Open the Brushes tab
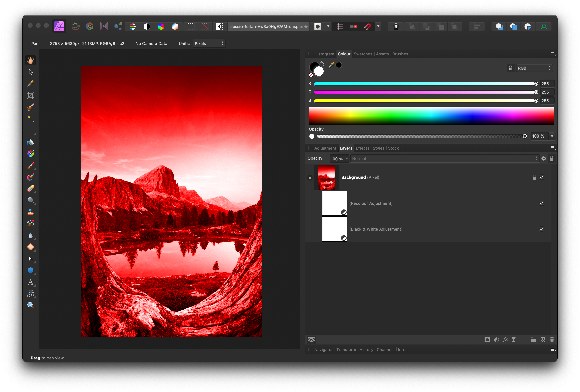580x392 pixels. 400,54
